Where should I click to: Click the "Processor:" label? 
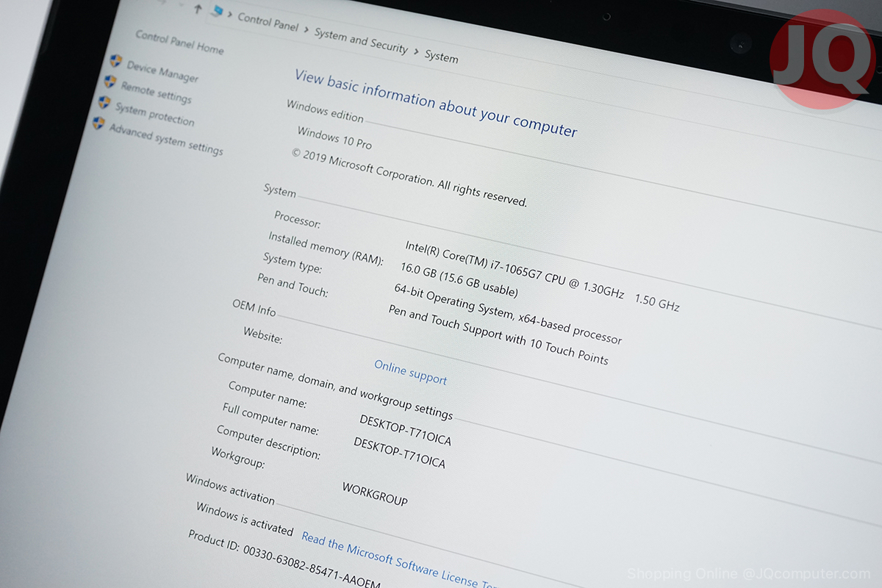(297, 219)
